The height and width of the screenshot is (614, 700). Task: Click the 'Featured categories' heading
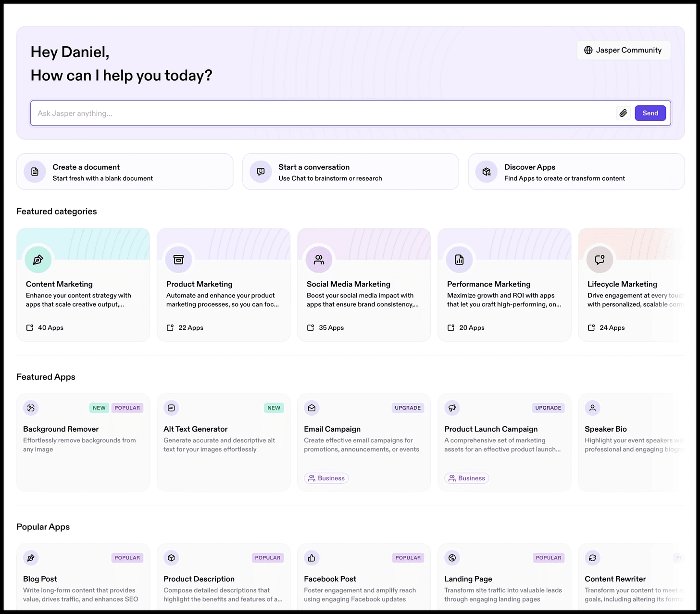point(57,212)
